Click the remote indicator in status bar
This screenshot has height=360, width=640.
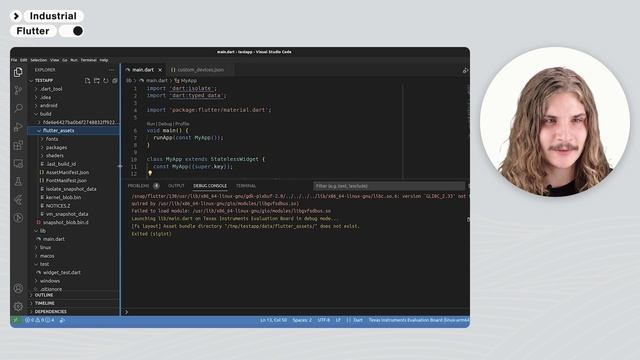click(x=16, y=320)
